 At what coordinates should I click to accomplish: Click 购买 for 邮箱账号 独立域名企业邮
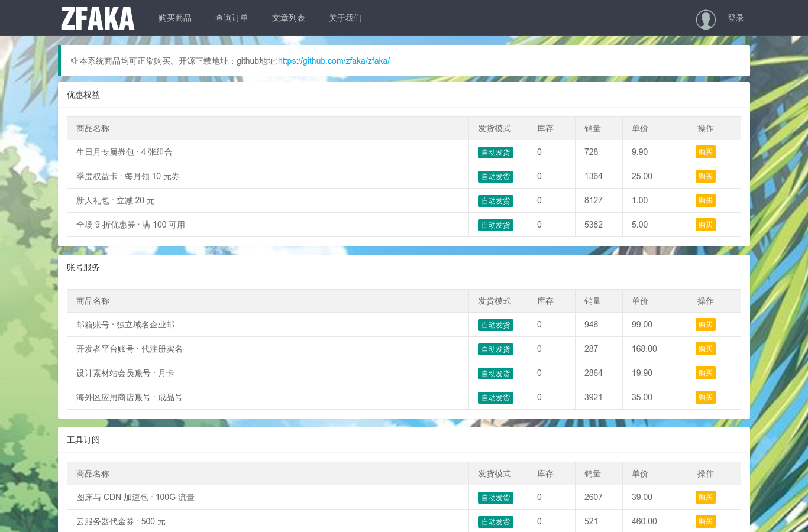coord(706,325)
